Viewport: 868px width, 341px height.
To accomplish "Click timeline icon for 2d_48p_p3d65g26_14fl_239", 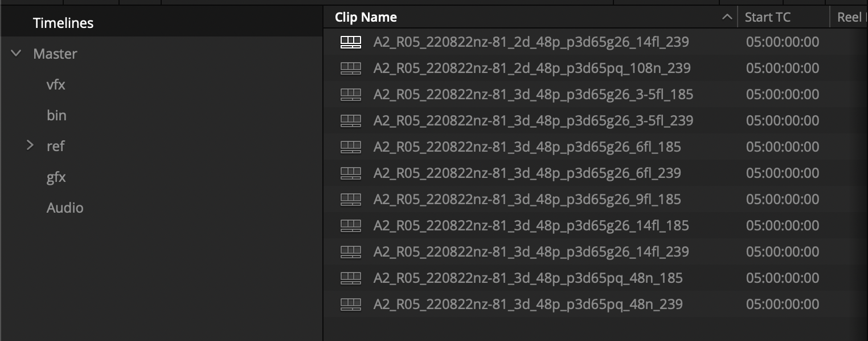I will [351, 42].
